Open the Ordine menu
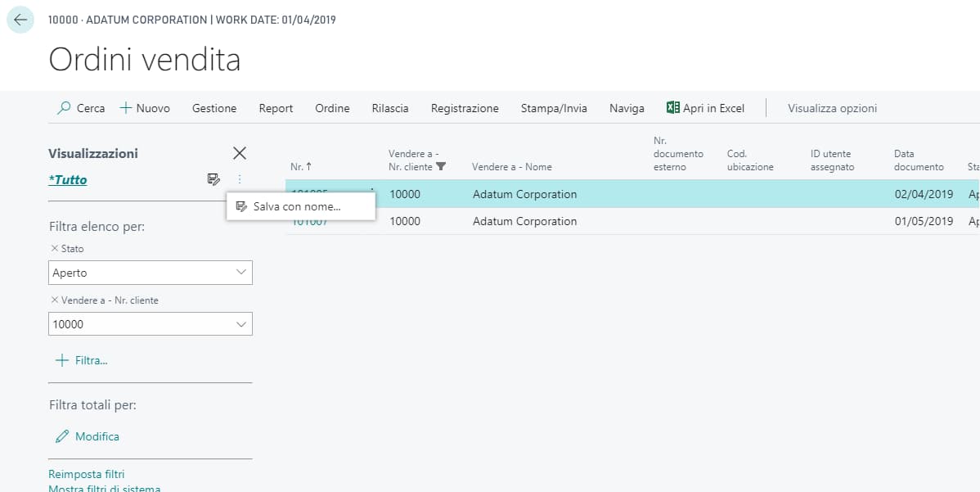The width and height of the screenshot is (980, 492). pos(332,108)
